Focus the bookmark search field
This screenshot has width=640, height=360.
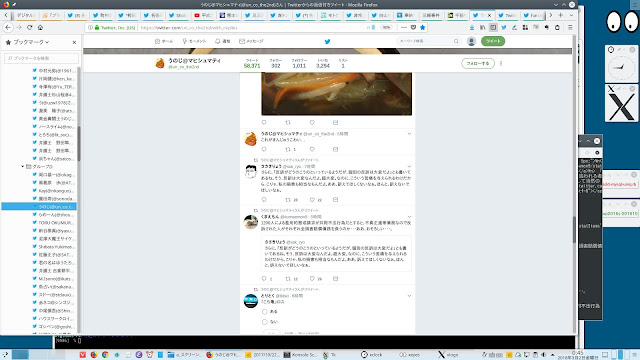[41, 58]
